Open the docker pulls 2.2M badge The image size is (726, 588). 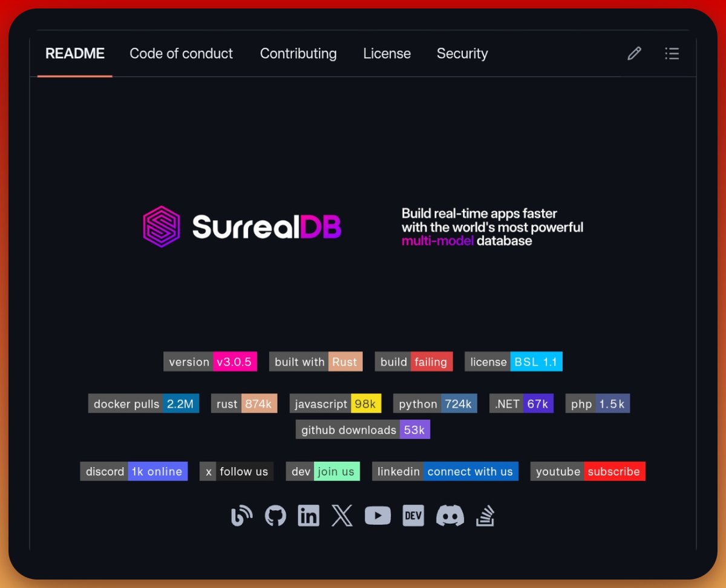pyautogui.click(x=143, y=403)
